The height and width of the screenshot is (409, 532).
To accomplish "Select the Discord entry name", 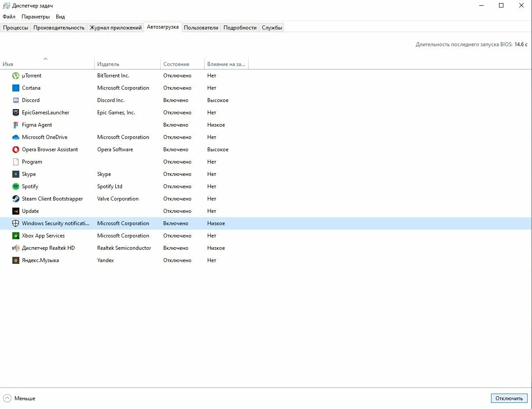I will click(x=31, y=100).
